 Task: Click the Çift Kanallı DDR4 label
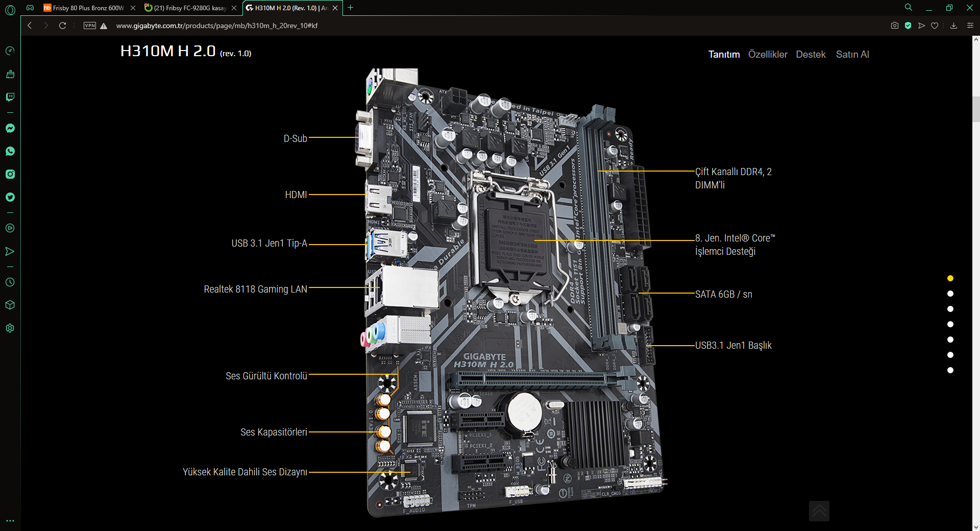pos(733,178)
